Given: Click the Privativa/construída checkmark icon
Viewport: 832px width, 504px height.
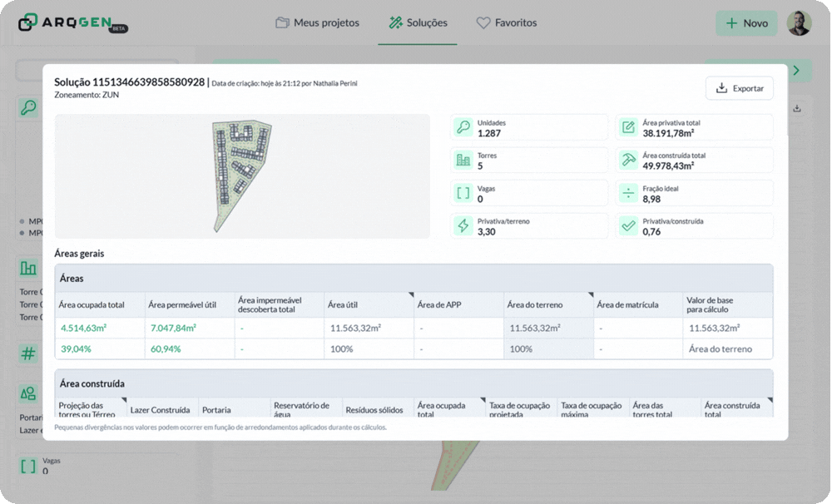Looking at the screenshot, I should pos(628,226).
